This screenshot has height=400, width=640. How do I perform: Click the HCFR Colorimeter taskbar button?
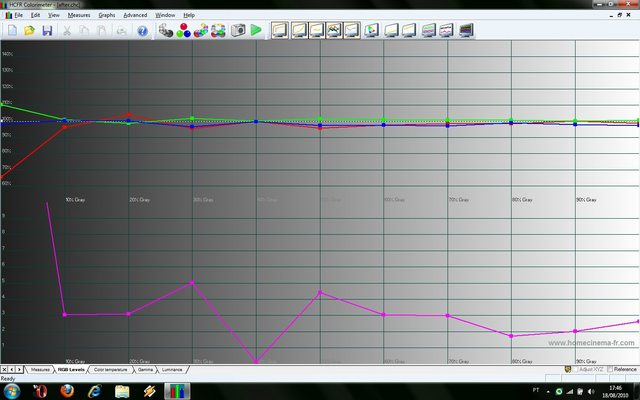[177, 391]
